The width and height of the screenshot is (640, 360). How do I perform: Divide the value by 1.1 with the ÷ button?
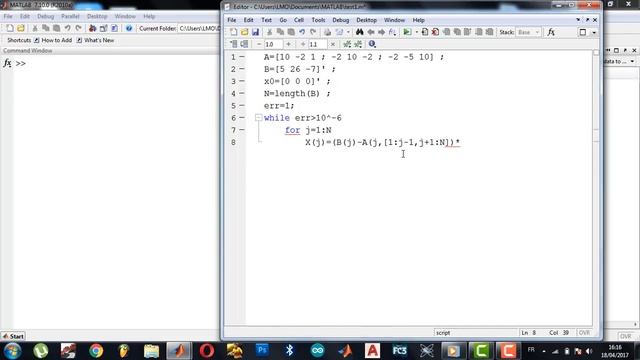click(303, 44)
